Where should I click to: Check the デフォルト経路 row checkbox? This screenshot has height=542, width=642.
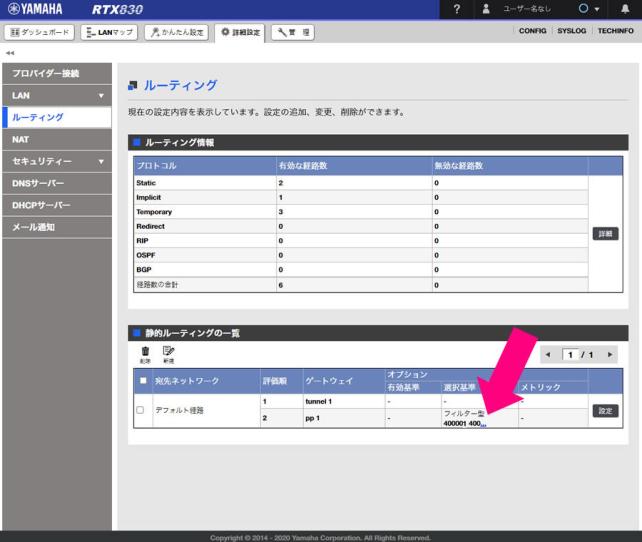coord(140,410)
